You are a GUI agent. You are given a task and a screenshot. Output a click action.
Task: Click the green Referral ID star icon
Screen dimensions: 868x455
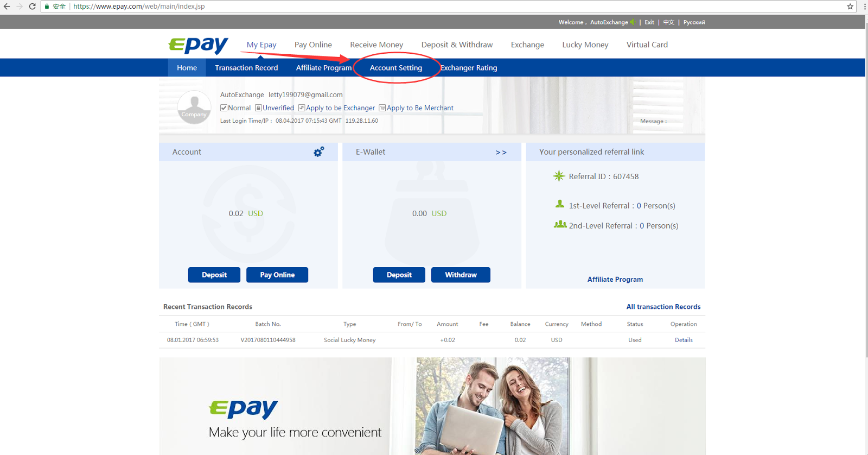(x=559, y=176)
